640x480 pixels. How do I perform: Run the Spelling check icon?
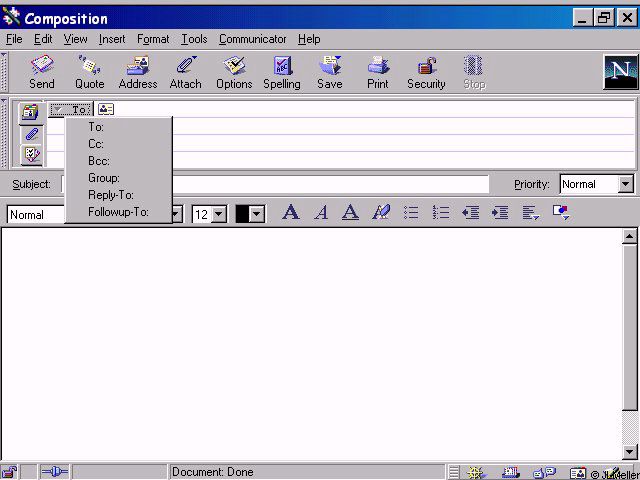(282, 72)
